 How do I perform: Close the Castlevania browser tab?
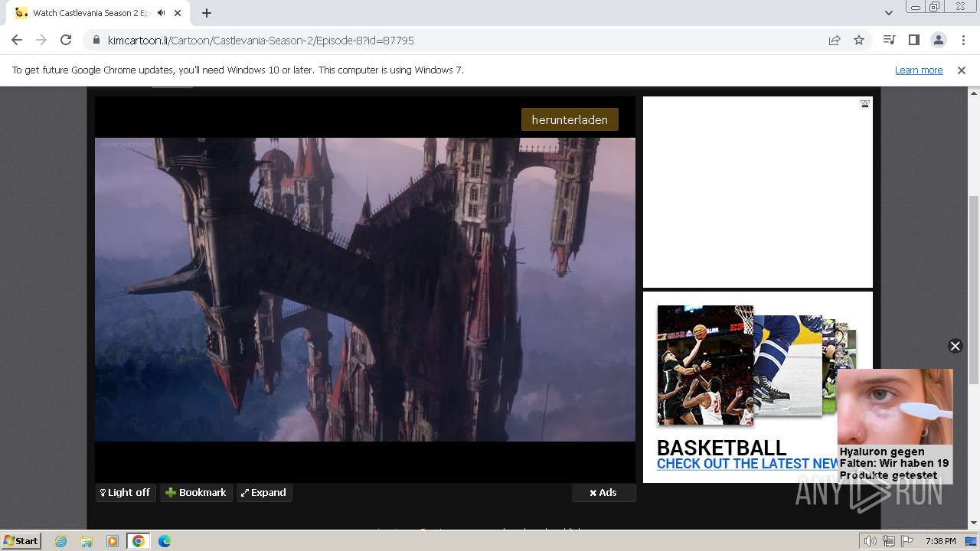click(178, 13)
